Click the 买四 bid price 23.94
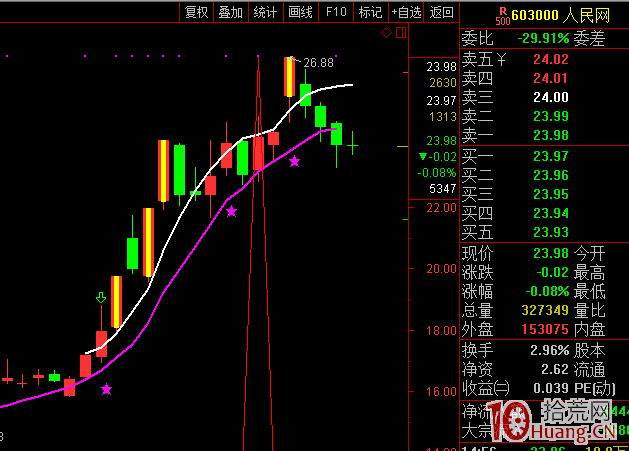The width and height of the screenshot is (629, 451). pyautogui.click(x=551, y=213)
